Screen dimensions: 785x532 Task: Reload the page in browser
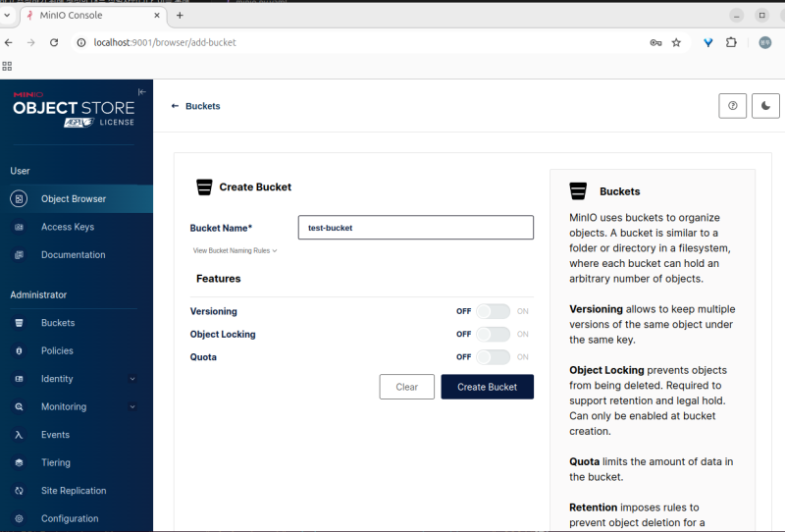pos(54,42)
